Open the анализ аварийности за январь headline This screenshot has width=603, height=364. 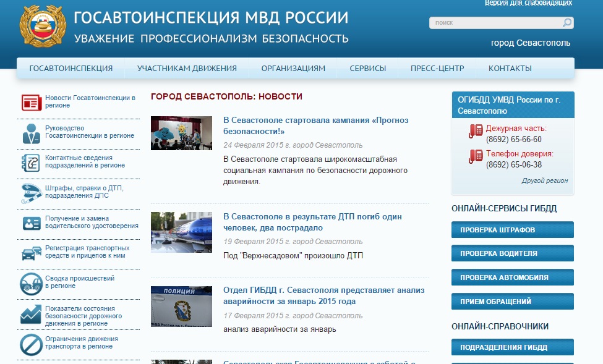coord(324,295)
